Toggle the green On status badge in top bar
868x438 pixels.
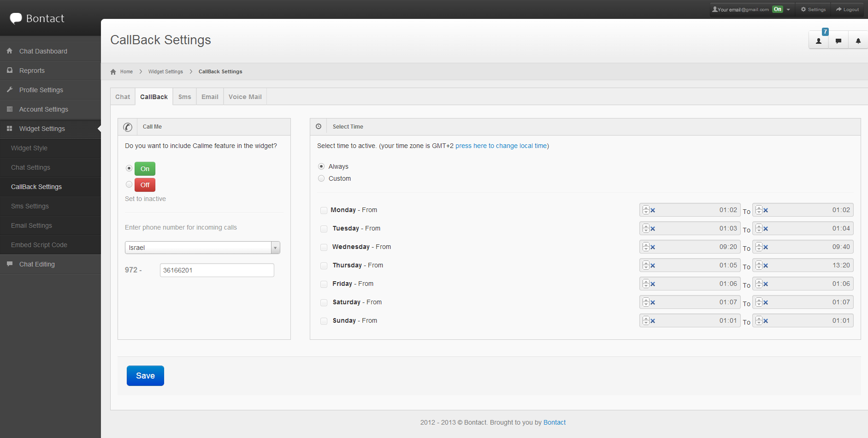point(778,9)
